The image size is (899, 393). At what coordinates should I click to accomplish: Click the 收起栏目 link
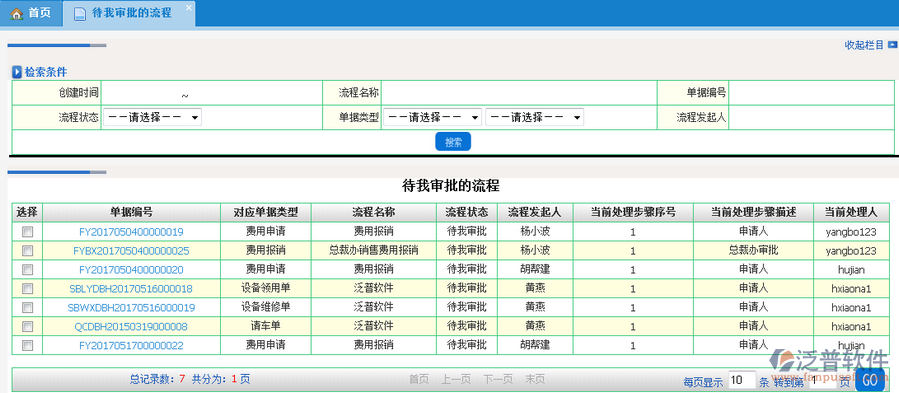coord(865,45)
